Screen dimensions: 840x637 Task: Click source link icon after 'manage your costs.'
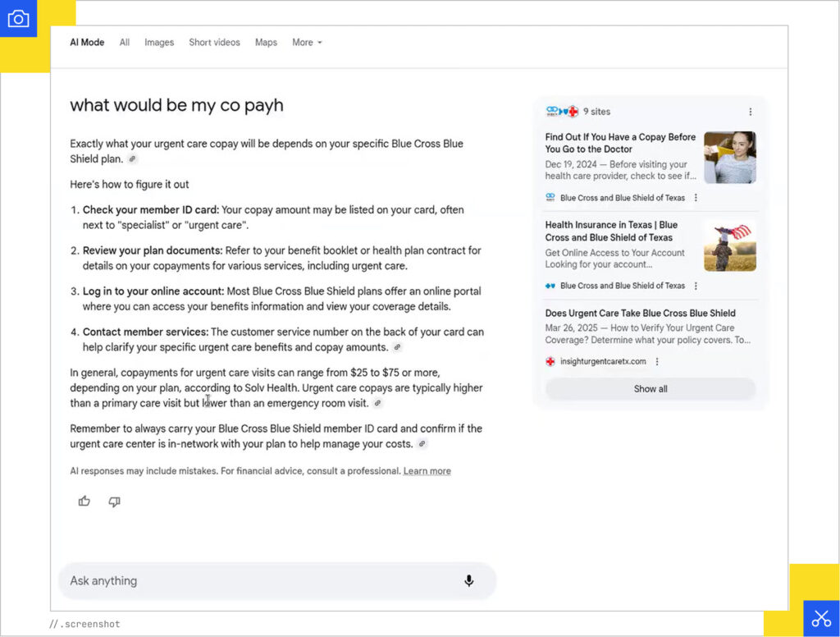click(422, 444)
